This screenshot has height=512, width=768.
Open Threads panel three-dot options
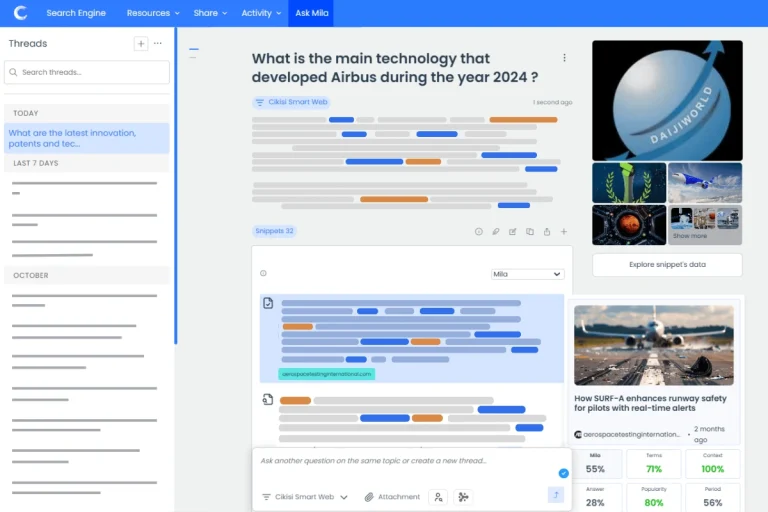158,44
